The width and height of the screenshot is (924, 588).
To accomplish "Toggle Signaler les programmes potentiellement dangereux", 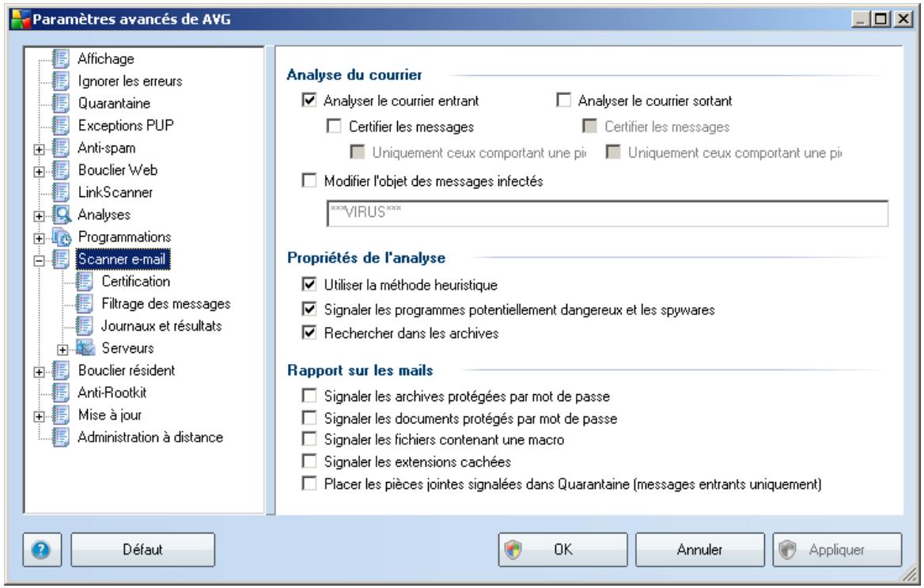I will point(309,309).
